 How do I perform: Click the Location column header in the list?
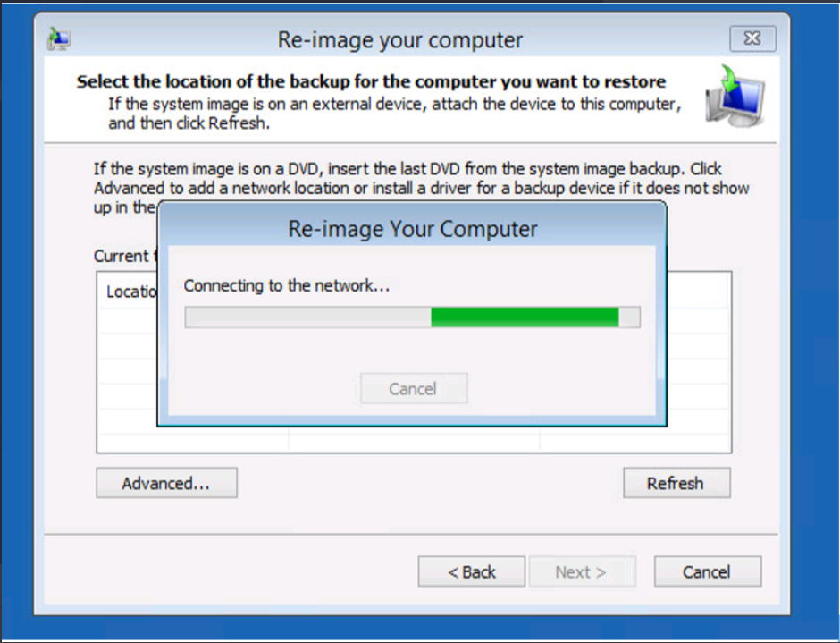[131, 292]
